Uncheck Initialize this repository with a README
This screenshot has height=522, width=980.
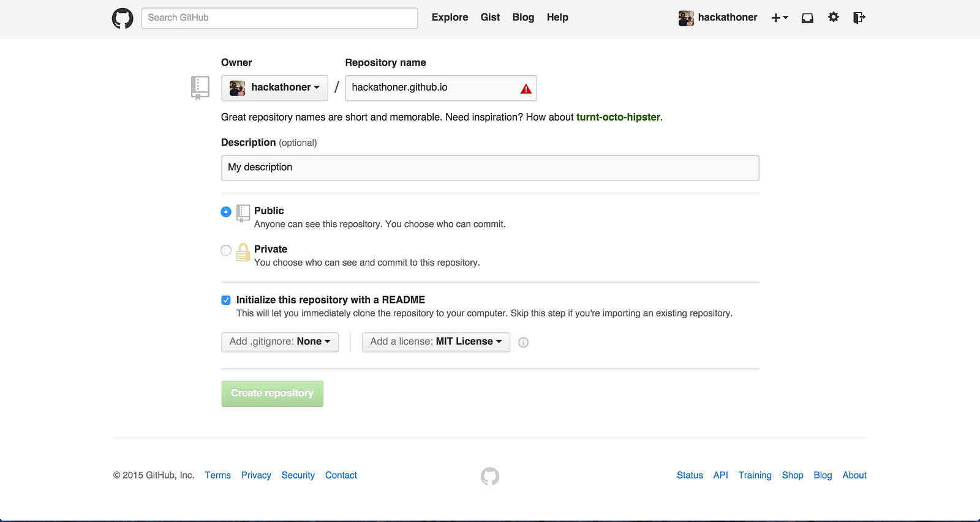[226, 300]
